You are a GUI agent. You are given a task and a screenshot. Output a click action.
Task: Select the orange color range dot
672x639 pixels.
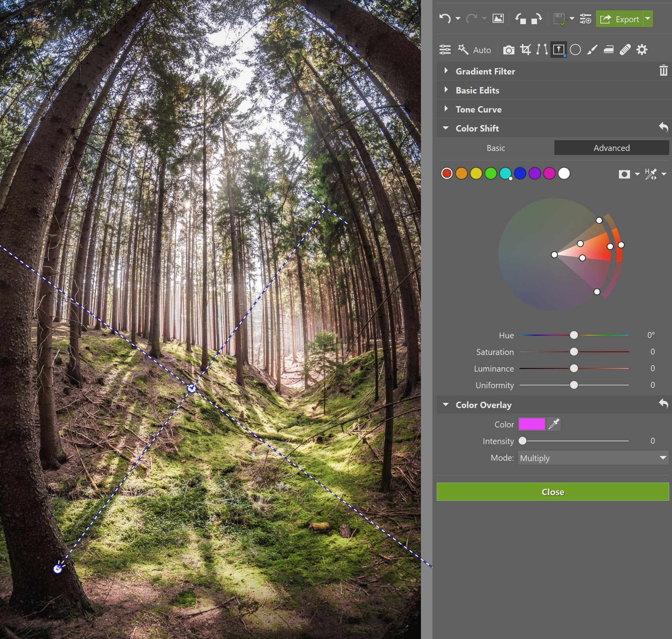pos(461,174)
